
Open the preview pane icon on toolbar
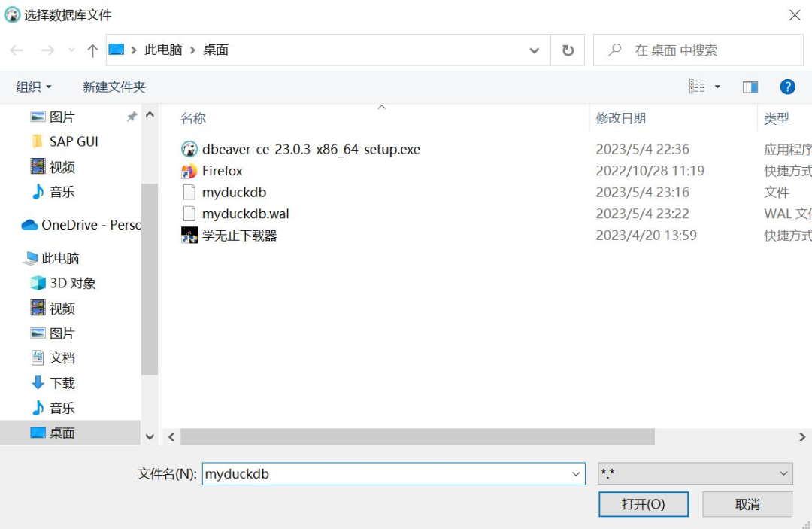coord(750,86)
